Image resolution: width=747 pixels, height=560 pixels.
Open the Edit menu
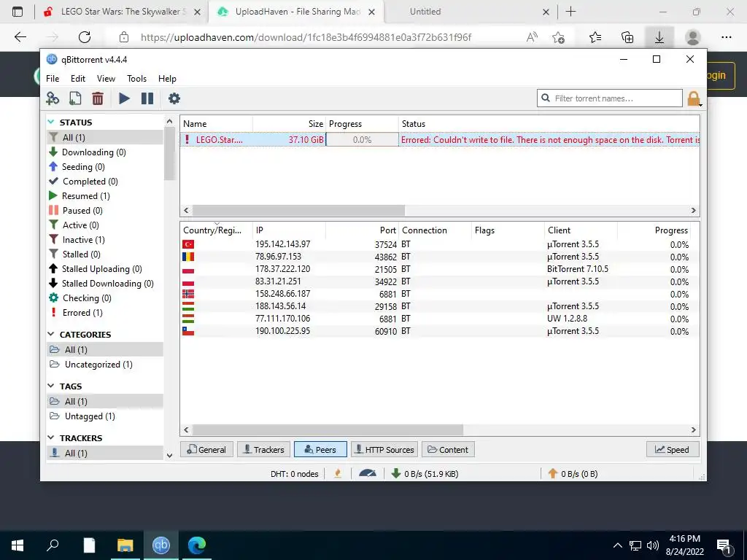77,79
